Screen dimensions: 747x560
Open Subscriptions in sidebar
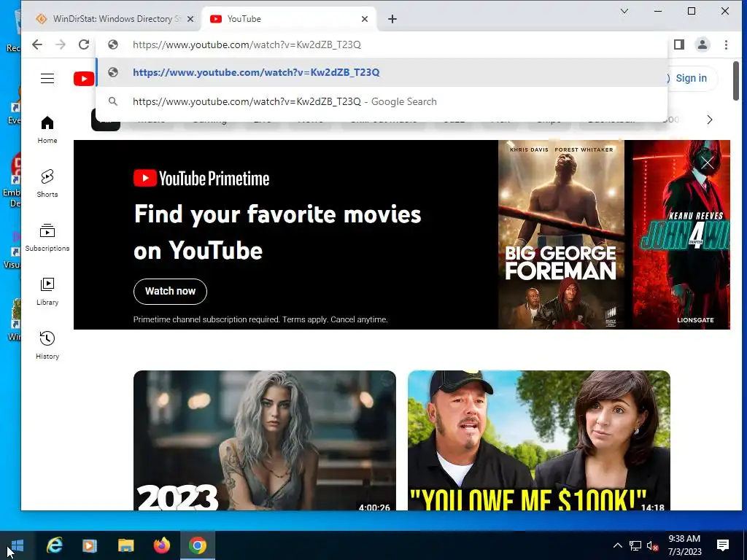[x=47, y=237]
